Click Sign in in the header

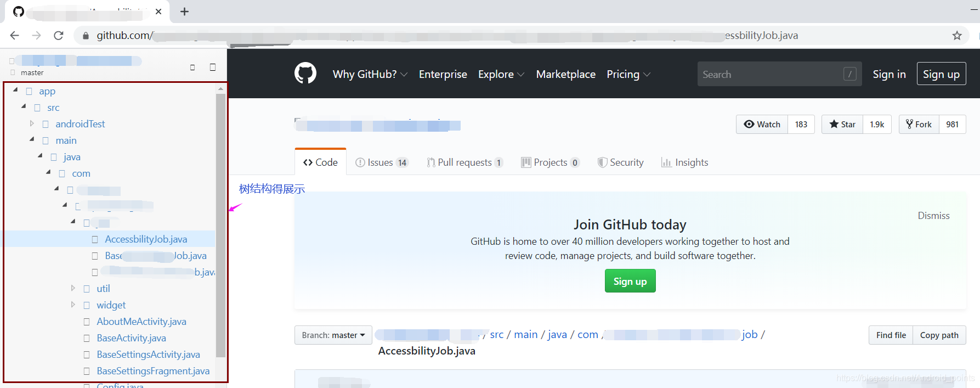(889, 74)
